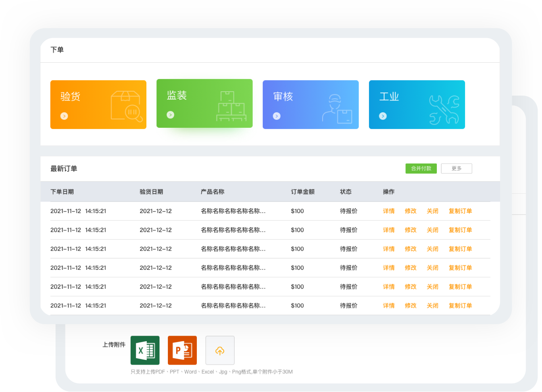This screenshot has height=392, width=542.
Task: Click the package inspection icon on 验货 card
Action: click(x=126, y=106)
